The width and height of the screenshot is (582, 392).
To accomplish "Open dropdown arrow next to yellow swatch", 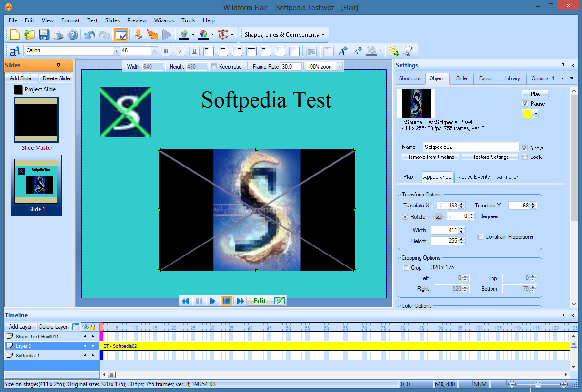I will (536, 114).
